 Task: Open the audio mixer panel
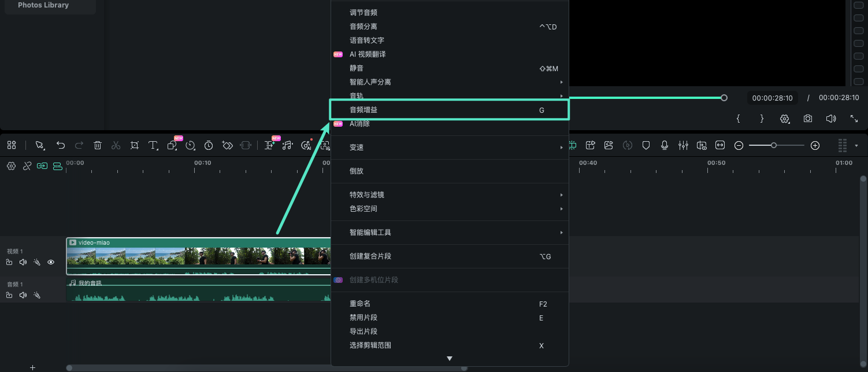click(683, 145)
